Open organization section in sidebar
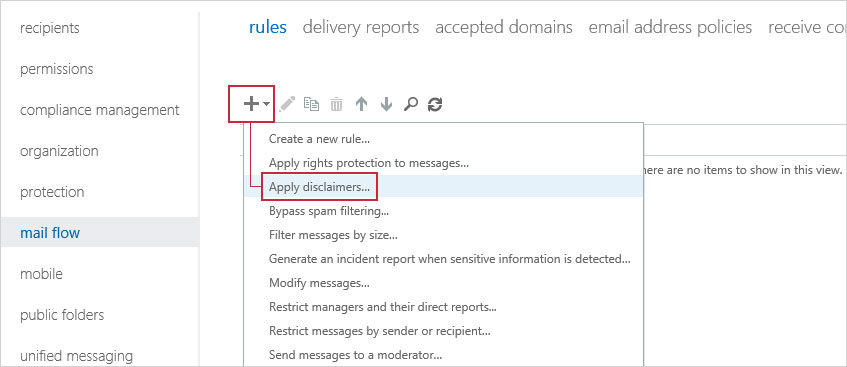The width and height of the screenshot is (847, 367). point(59,151)
